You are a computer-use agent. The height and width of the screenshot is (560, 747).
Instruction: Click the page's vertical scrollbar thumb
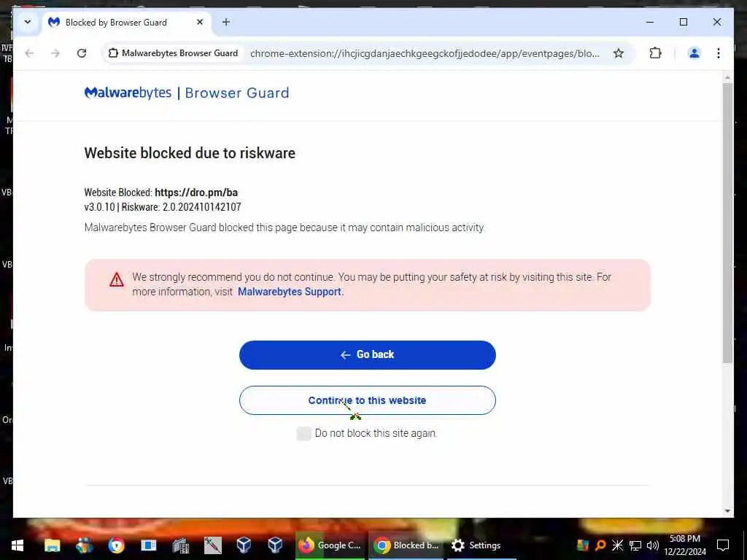click(x=727, y=223)
